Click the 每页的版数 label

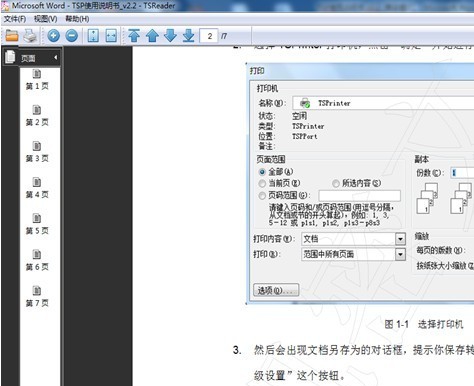[x=440, y=250]
